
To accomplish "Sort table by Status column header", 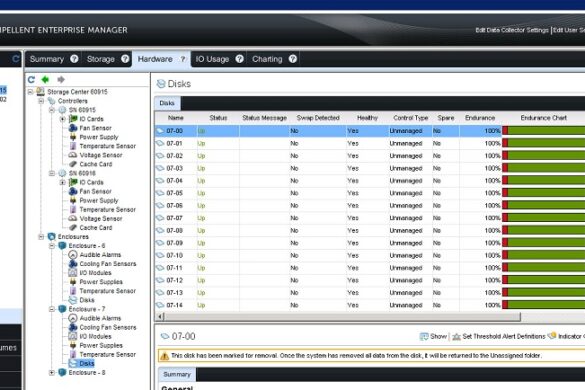I will (218, 118).
